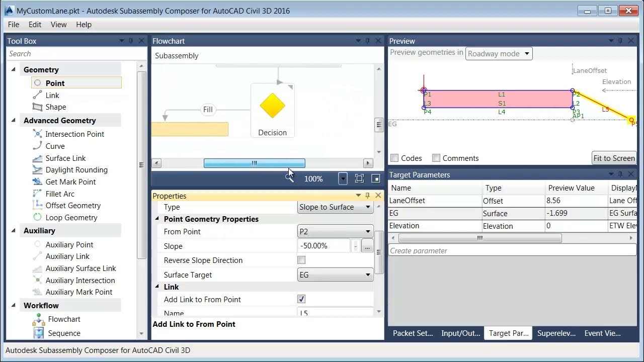The image size is (644, 362).
Task: Select the Fillet Arc tool icon
Action: tap(37, 194)
